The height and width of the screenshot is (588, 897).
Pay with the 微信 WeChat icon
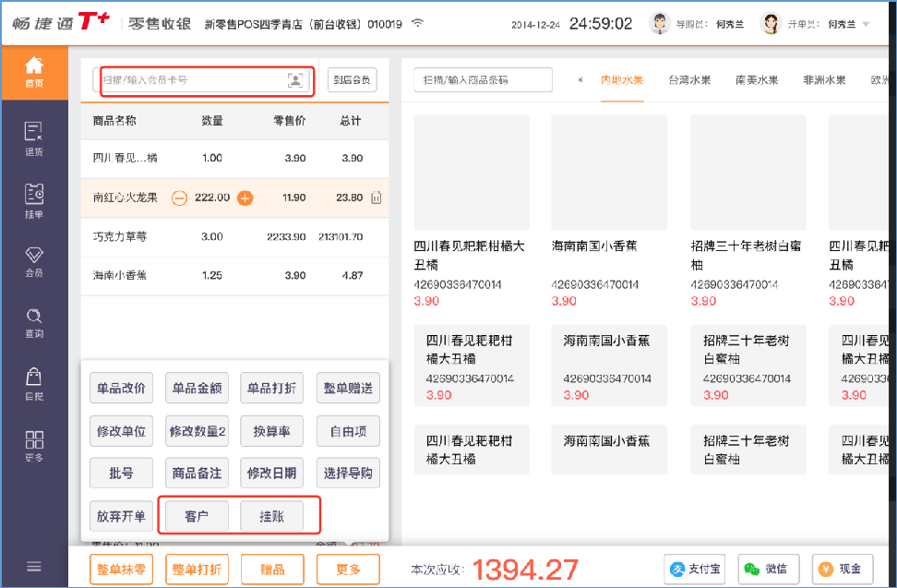tap(749, 570)
